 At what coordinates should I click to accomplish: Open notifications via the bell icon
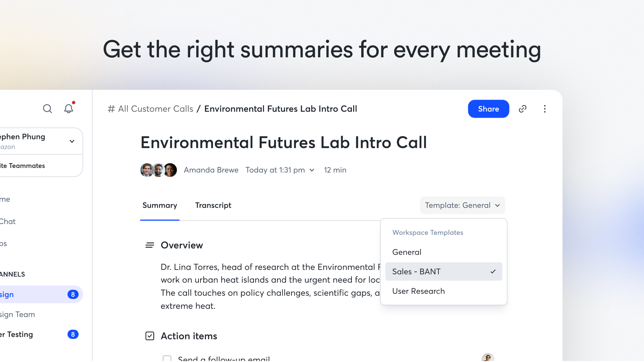(68, 109)
